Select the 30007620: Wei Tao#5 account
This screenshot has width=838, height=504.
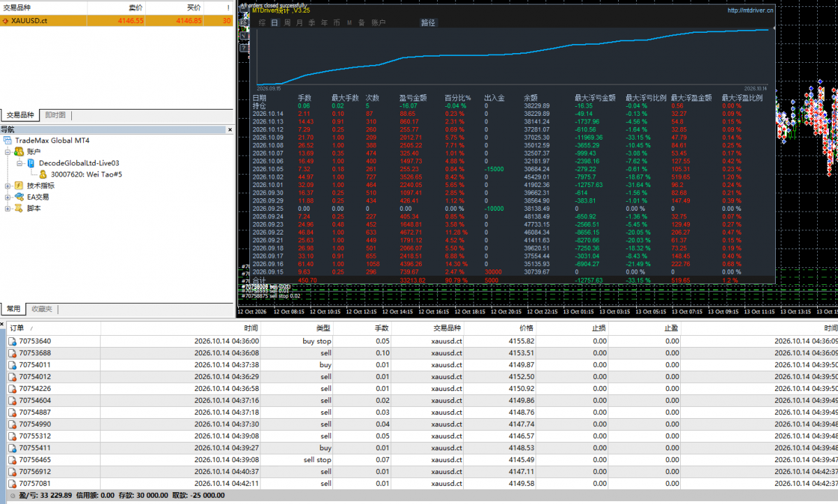click(87, 175)
